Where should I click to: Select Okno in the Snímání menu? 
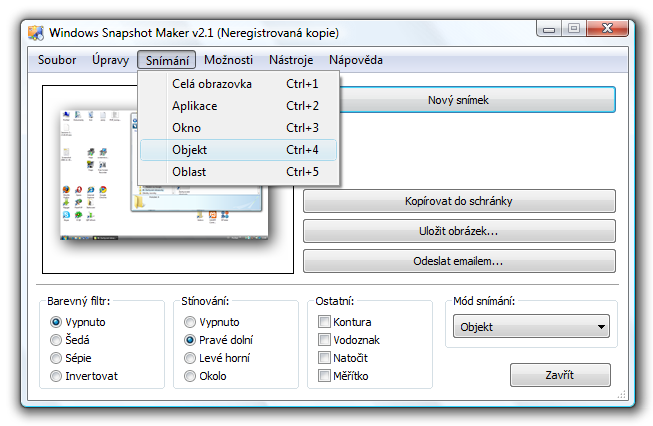point(238,128)
